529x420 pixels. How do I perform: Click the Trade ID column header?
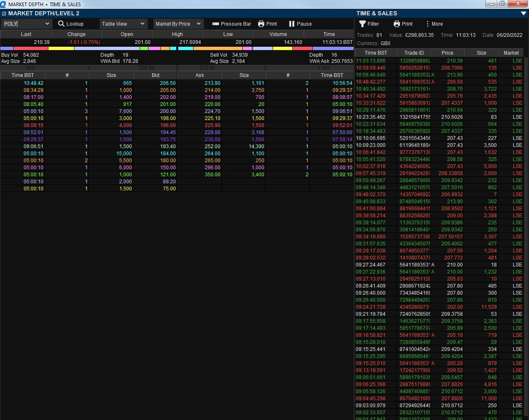pyautogui.click(x=414, y=53)
